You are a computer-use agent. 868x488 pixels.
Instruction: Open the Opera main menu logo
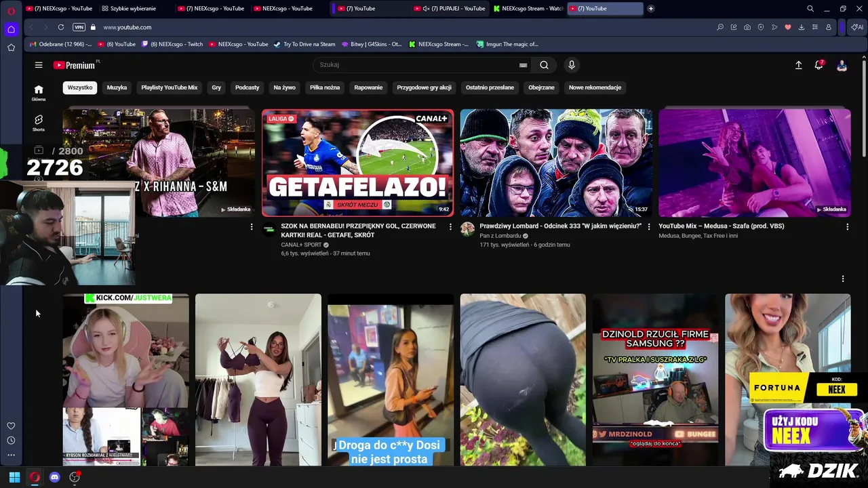pos(11,11)
